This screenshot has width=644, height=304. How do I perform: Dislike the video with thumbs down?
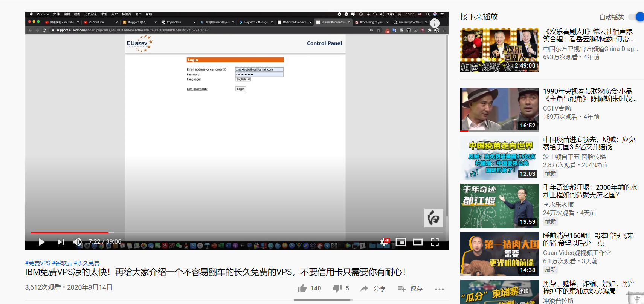point(337,289)
